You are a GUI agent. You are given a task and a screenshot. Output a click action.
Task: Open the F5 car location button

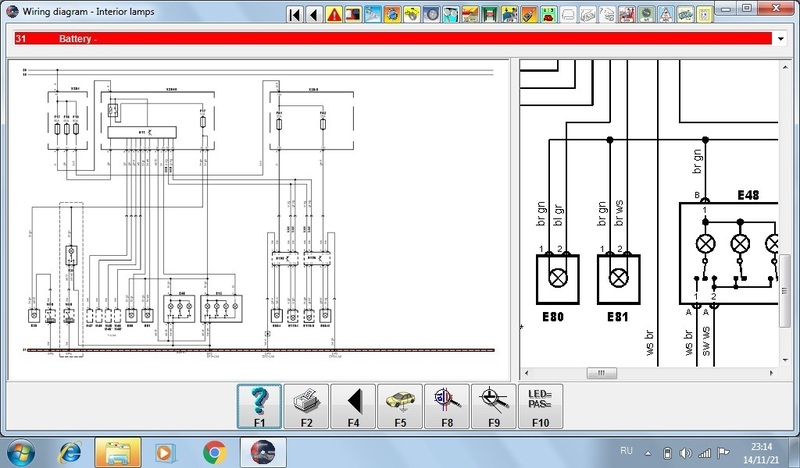coord(400,406)
